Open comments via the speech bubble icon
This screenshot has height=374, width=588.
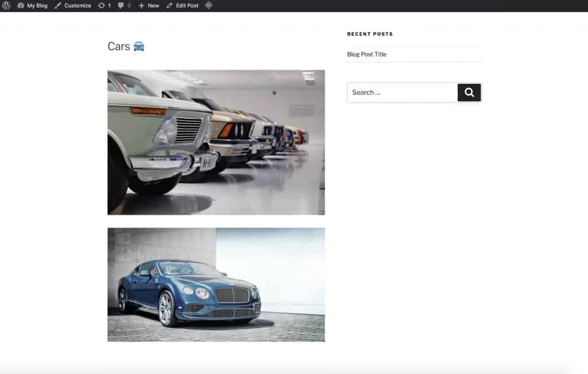pyautogui.click(x=119, y=6)
